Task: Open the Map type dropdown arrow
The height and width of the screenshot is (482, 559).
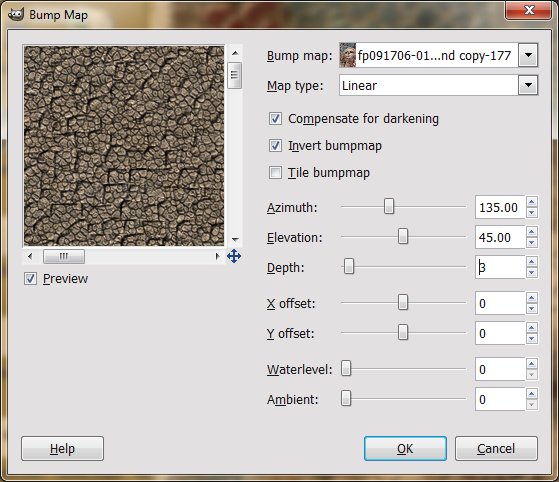Action: pos(528,85)
